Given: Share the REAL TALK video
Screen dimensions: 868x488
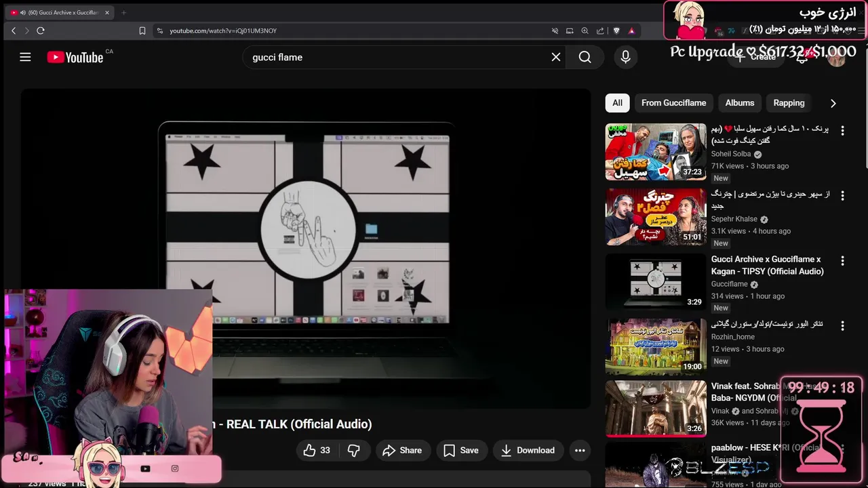Looking at the screenshot, I should [402, 450].
